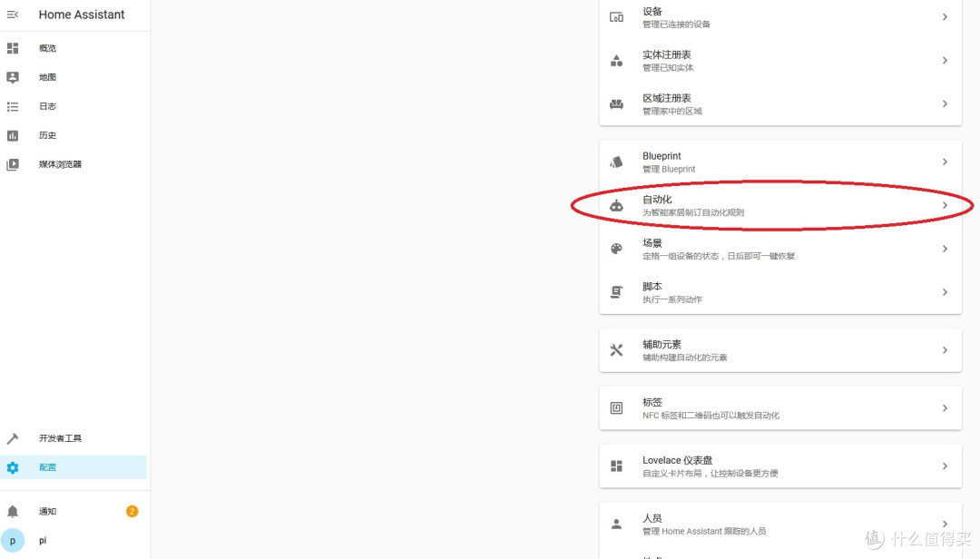Select 配置 in the sidebar menu
The width and height of the screenshot is (980, 559).
tap(47, 466)
